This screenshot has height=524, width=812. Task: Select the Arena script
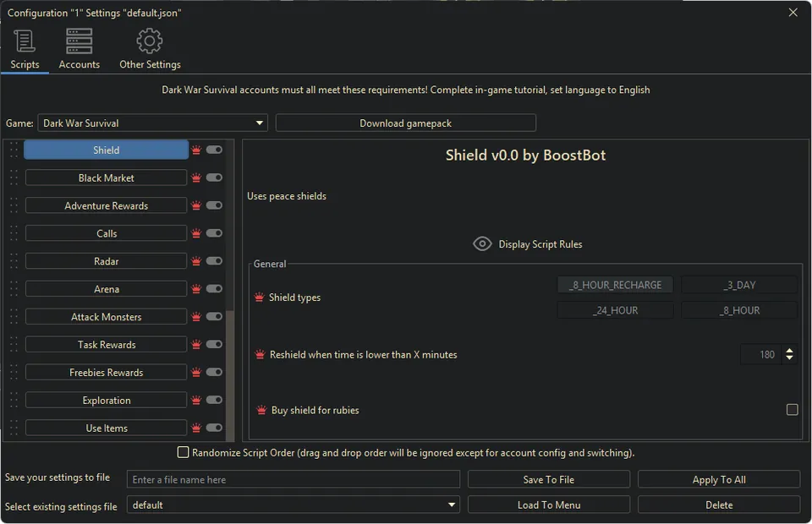point(107,289)
